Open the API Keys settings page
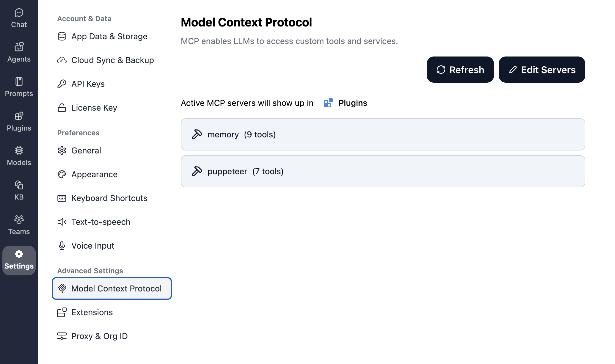This screenshot has width=615, height=364. tap(88, 84)
